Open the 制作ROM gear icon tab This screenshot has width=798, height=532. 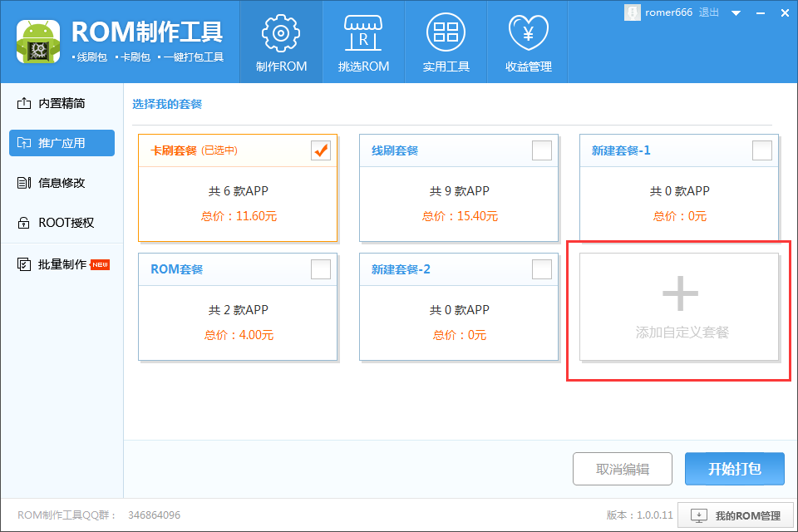click(281, 33)
